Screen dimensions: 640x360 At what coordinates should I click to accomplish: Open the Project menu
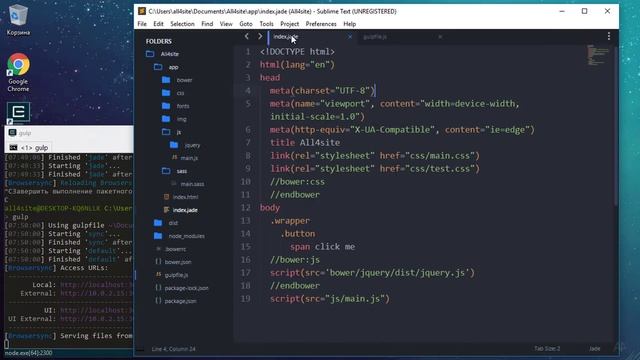point(290,24)
